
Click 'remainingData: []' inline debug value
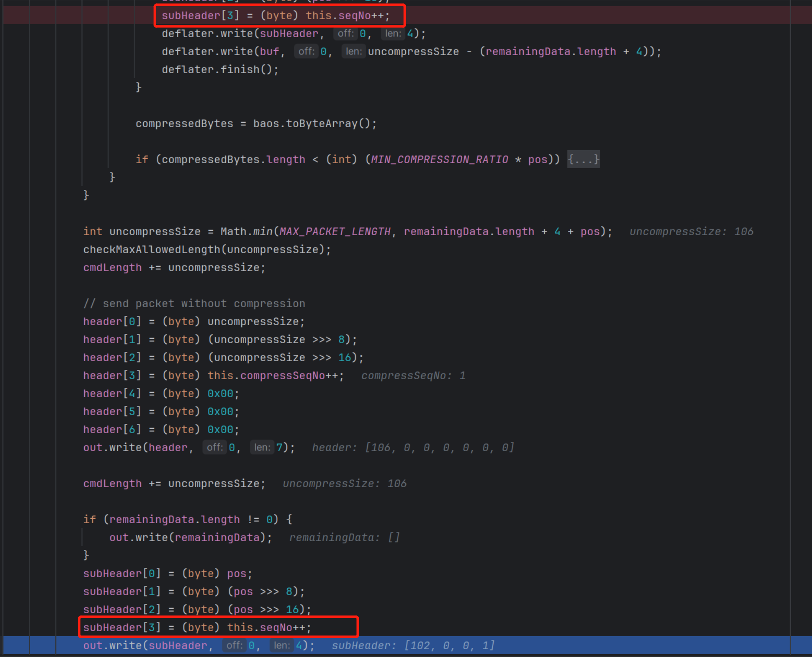coord(344,538)
